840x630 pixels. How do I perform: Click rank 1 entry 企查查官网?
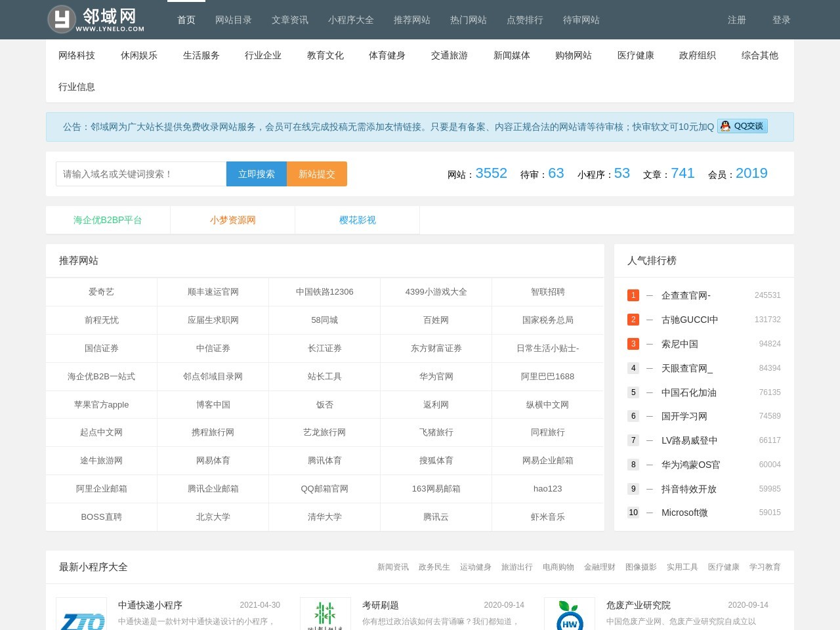686,295
